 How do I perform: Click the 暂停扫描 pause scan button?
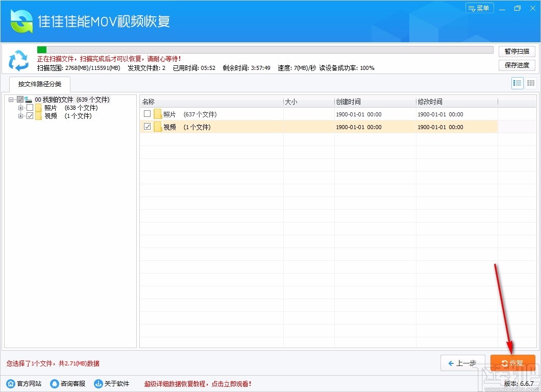point(517,51)
